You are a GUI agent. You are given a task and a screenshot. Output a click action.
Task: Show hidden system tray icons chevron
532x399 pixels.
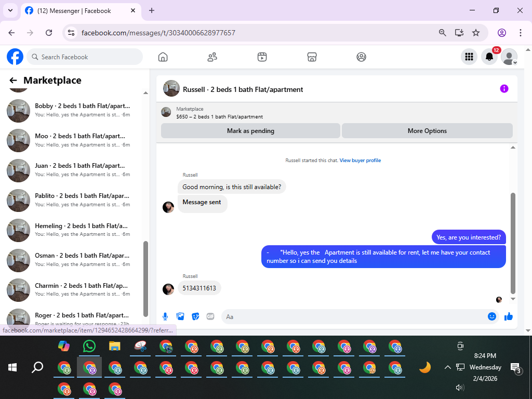447,367
